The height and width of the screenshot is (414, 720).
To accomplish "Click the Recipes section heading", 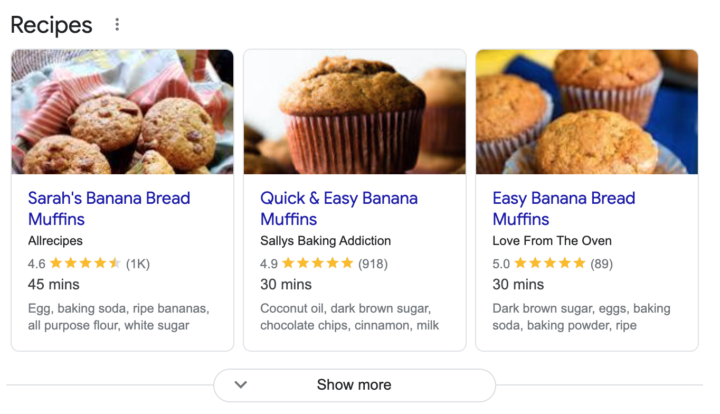I will tap(51, 25).
